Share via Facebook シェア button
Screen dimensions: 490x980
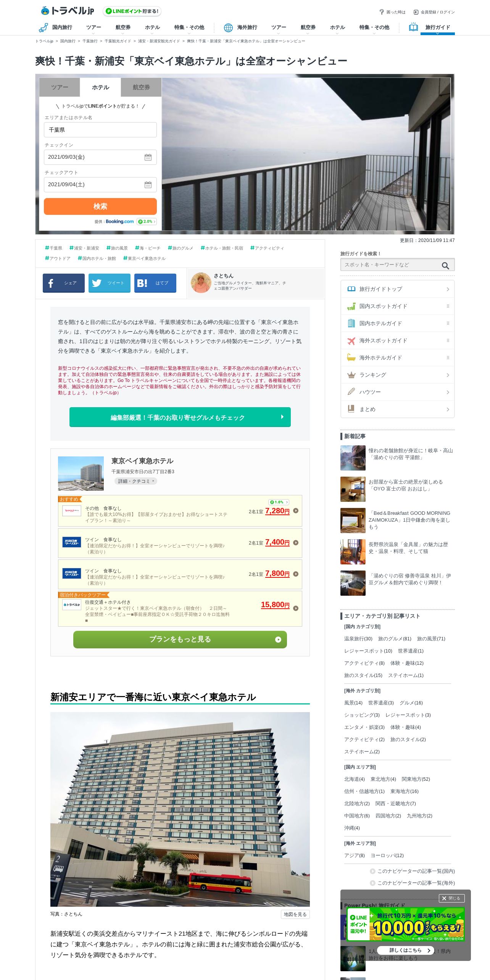[64, 283]
